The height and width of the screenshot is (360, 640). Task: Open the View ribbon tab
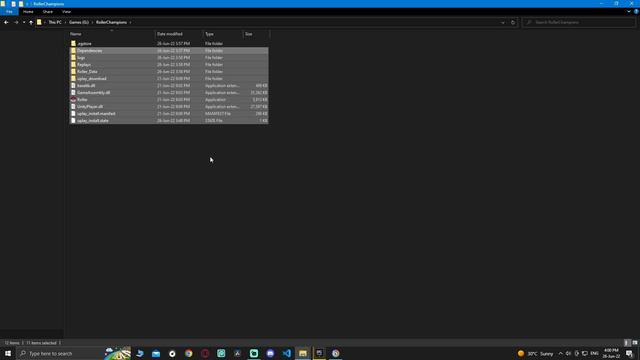[67, 12]
